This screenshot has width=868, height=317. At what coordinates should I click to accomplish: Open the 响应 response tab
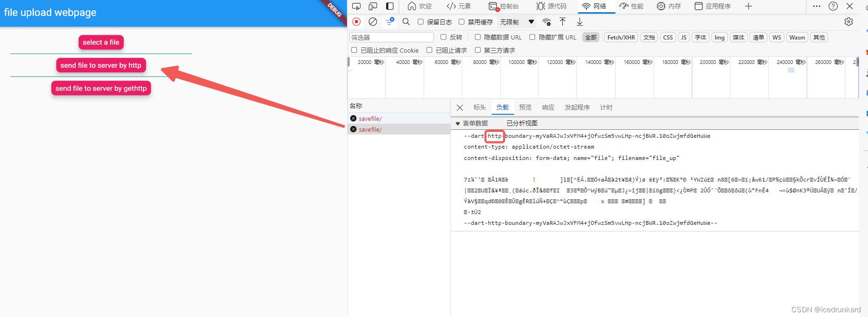548,108
